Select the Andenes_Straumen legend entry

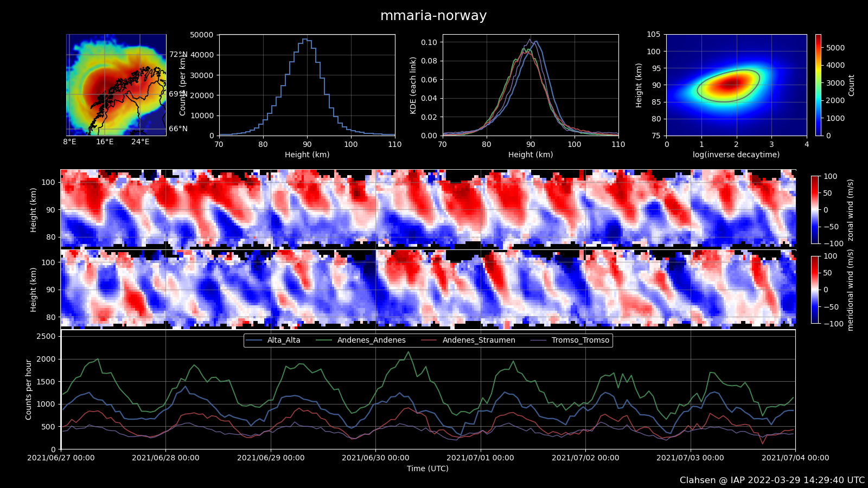pyautogui.click(x=468, y=340)
